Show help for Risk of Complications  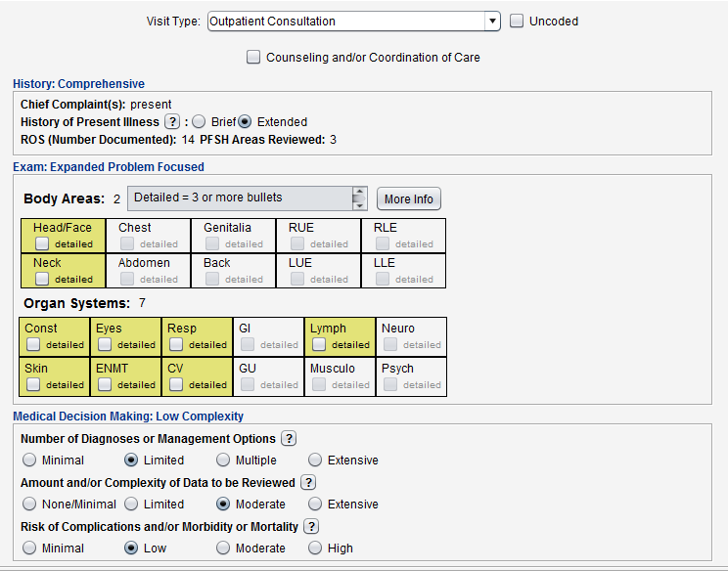[311, 527]
